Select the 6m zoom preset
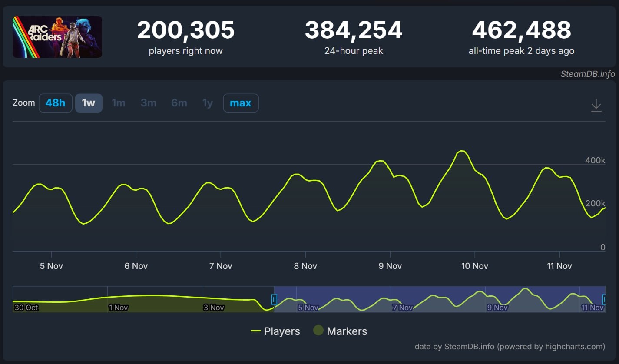This screenshot has height=364, width=619. (179, 103)
